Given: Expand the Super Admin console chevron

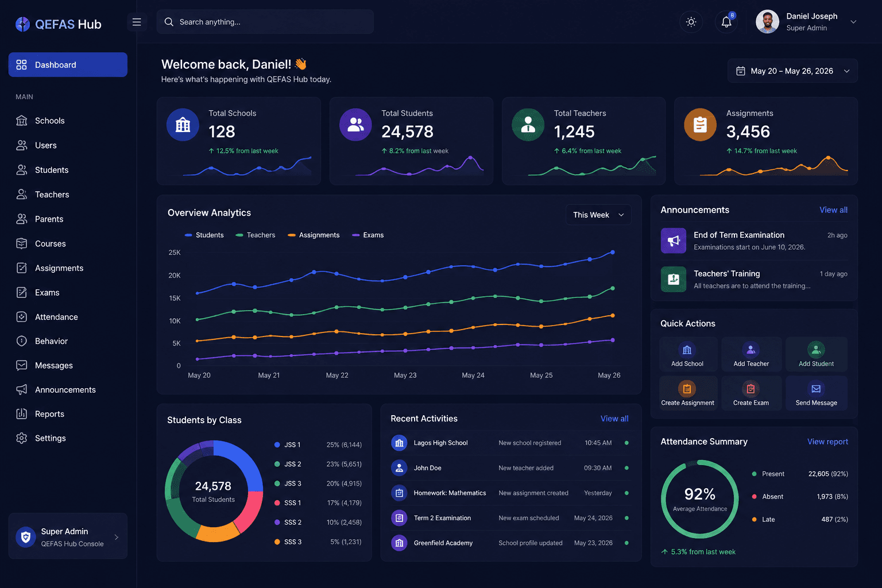Looking at the screenshot, I should [117, 537].
